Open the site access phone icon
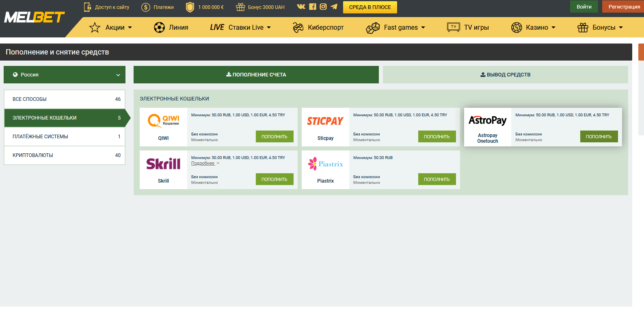 (x=87, y=7)
